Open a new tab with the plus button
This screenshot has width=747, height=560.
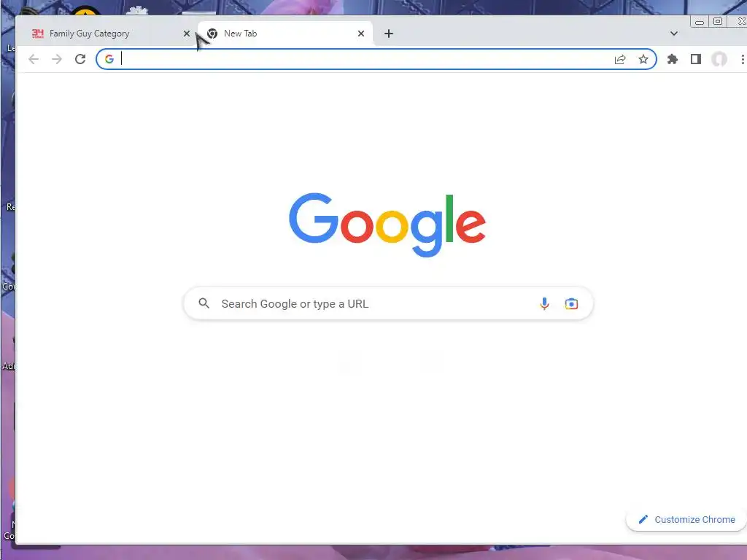point(389,34)
